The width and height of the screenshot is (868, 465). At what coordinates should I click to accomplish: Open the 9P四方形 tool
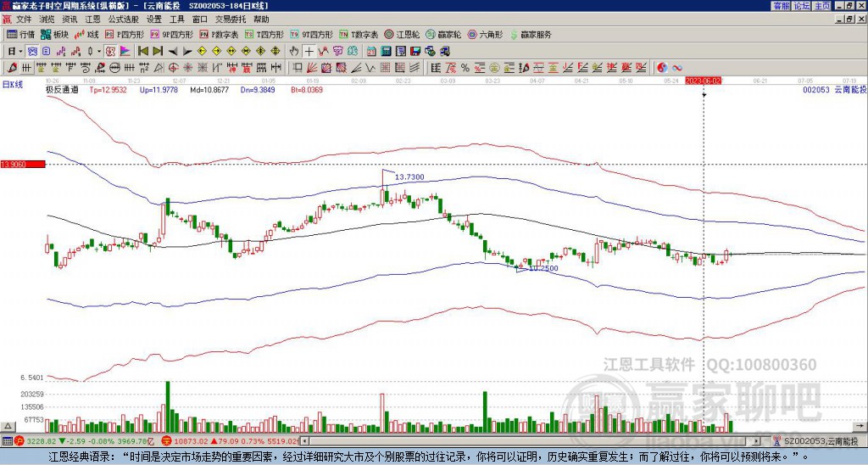(172, 34)
